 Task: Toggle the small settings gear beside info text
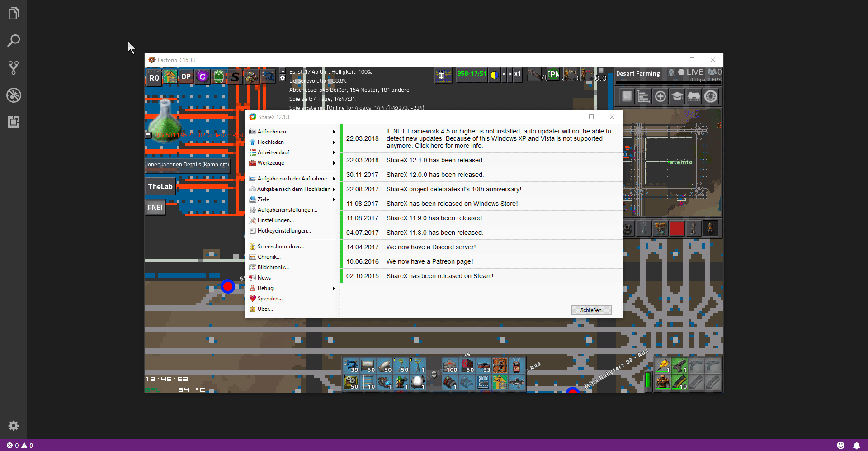click(283, 78)
